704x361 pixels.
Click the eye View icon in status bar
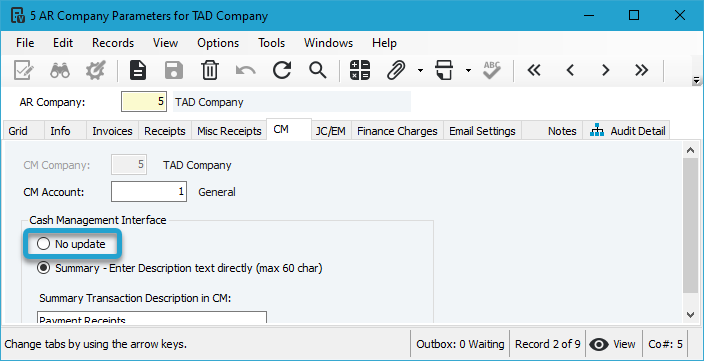tap(599, 344)
